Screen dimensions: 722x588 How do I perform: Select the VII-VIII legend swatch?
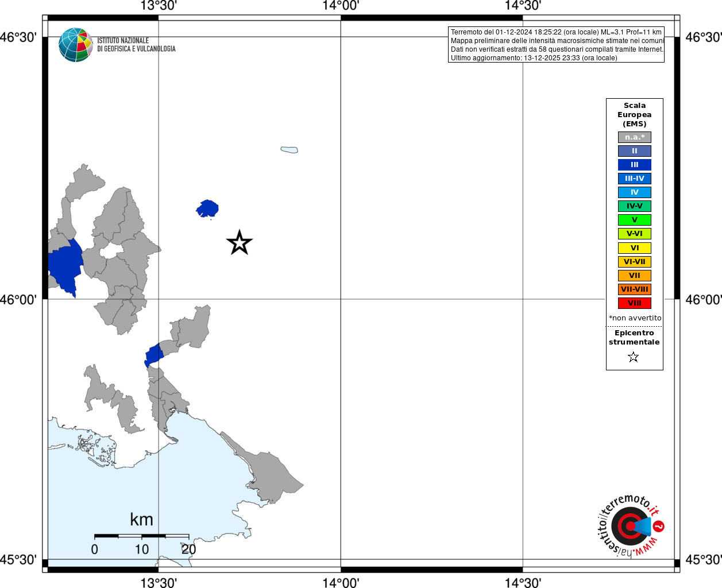(635, 289)
